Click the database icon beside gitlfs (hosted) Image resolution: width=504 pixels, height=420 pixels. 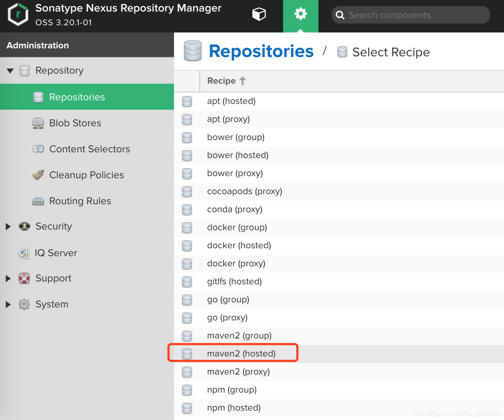click(187, 282)
